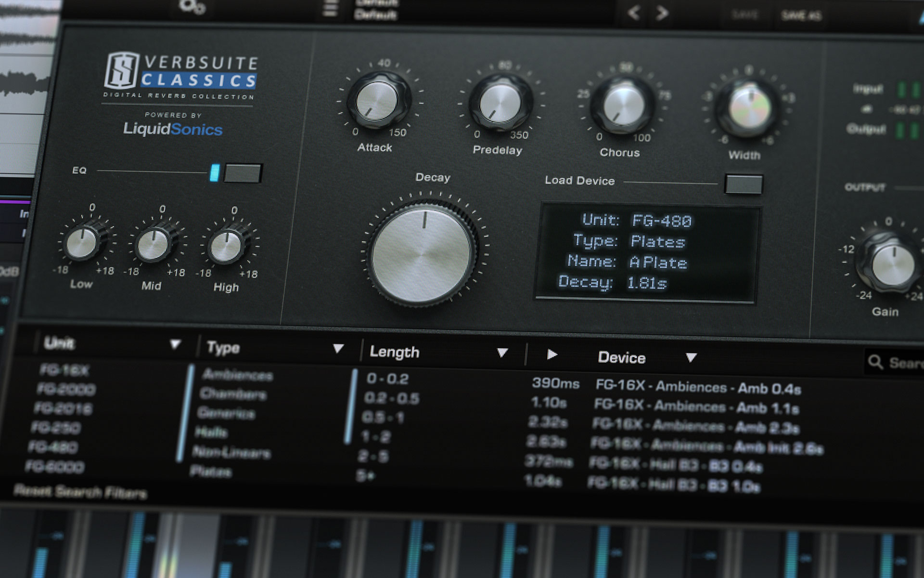Click the search magnifier icon
The image size is (924, 578).
pyautogui.click(x=875, y=362)
